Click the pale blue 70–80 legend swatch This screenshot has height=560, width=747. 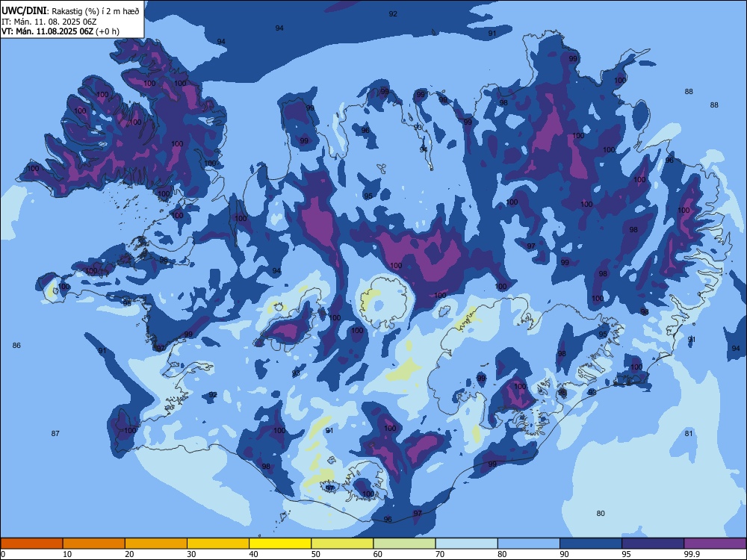click(467, 544)
